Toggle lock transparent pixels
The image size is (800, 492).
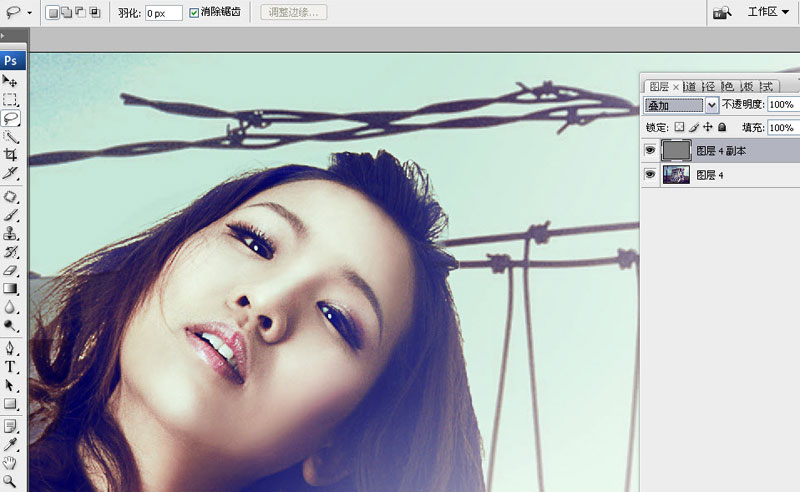(x=679, y=127)
